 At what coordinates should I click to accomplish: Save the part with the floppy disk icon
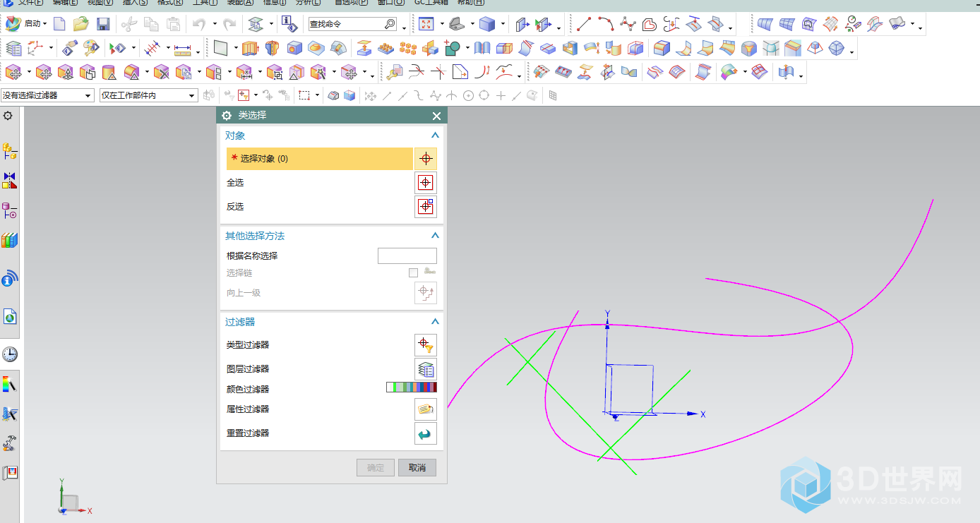[103, 24]
